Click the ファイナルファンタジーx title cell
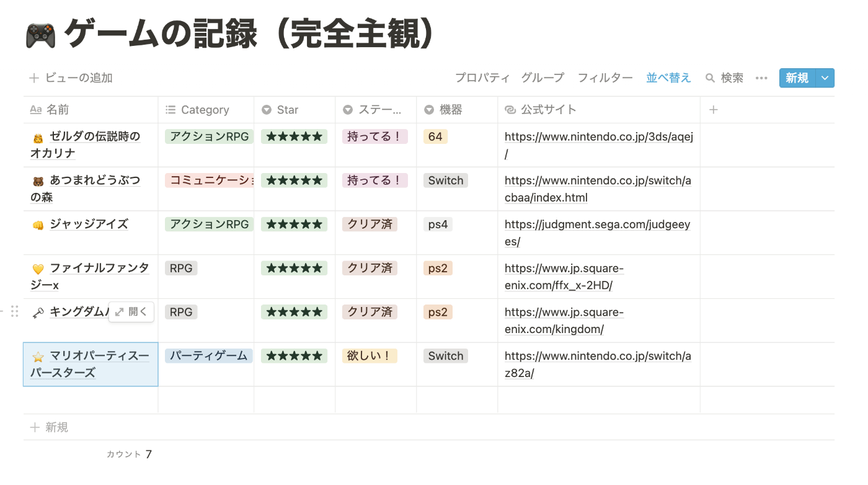Viewport: 868px width, 485px height. [91, 277]
